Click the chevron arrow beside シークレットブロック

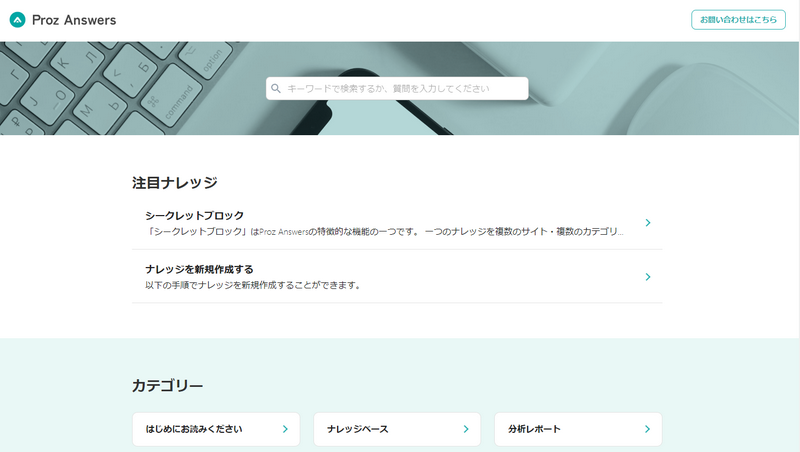pos(648,223)
